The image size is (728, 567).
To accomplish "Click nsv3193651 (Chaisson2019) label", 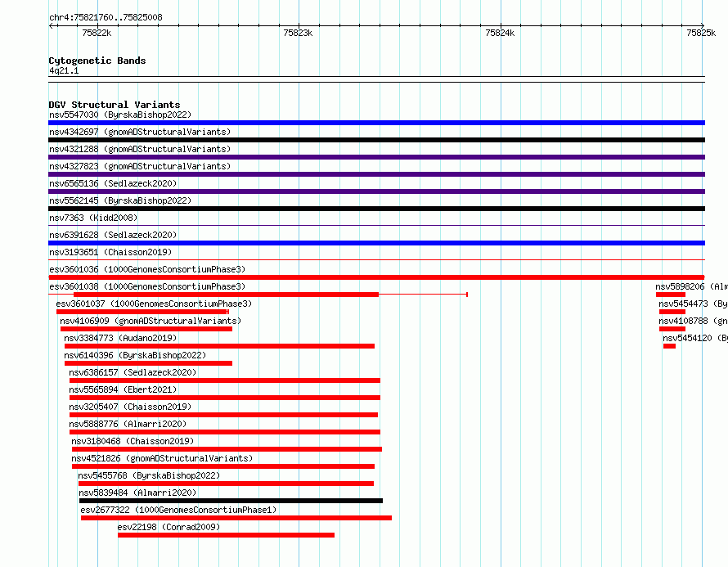I will 110,252.
